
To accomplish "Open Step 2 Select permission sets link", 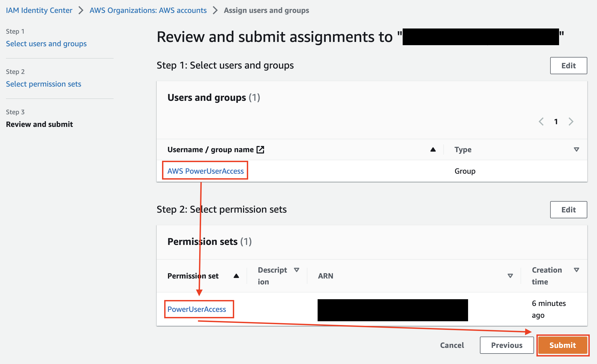I will coord(44,84).
